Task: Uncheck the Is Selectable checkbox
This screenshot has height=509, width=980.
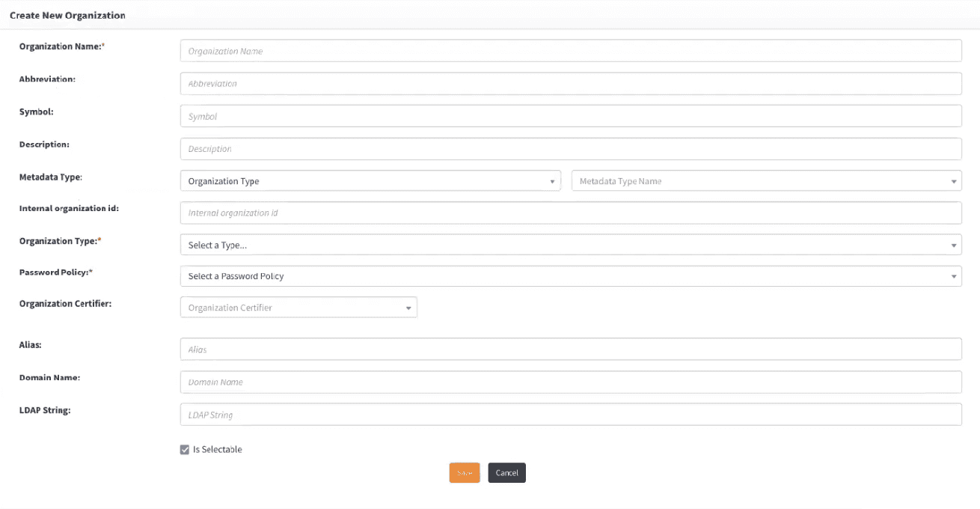Action: click(185, 450)
